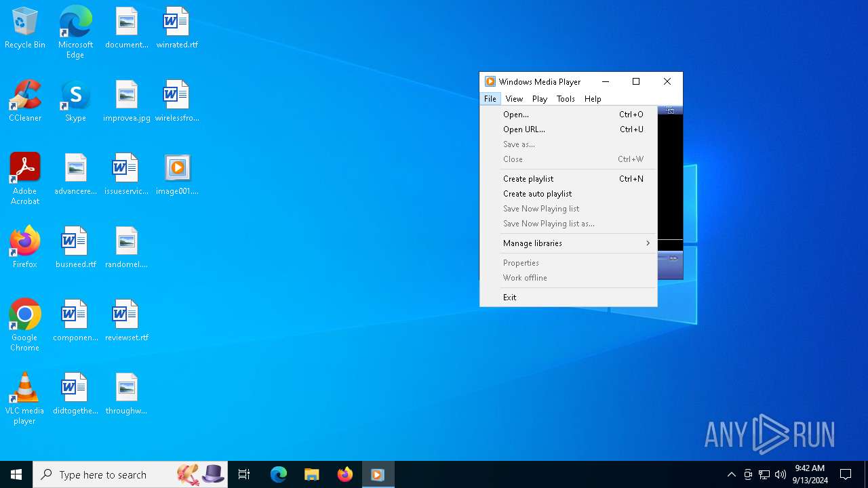Open the notification center
The height and width of the screenshot is (488, 868).
point(846,474)
